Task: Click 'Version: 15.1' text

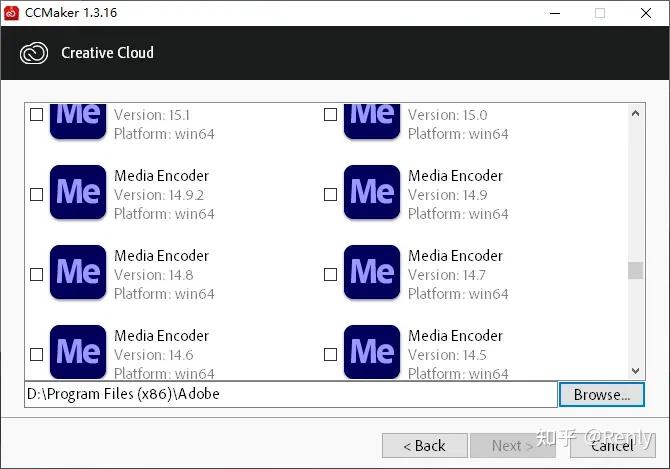Action: 152,114
